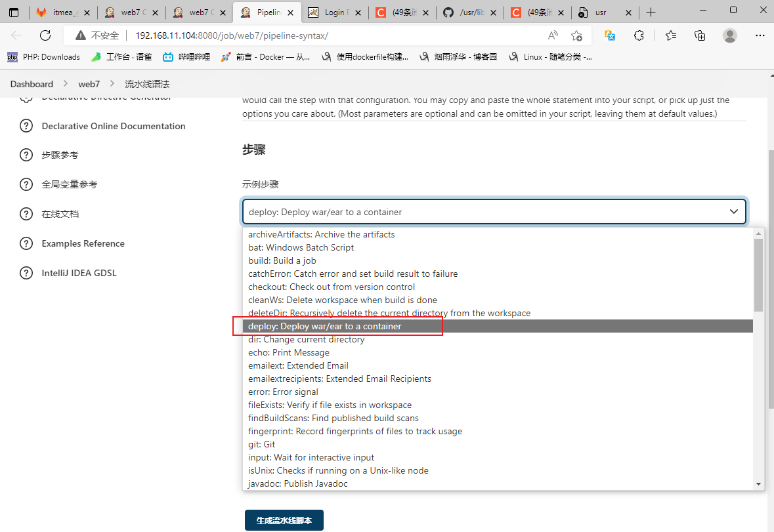Open the browser extensions puzzle icon
Image resolution: width=774 pixels, height=532 pixels.
pyautogui.click(x=639, y=35)
